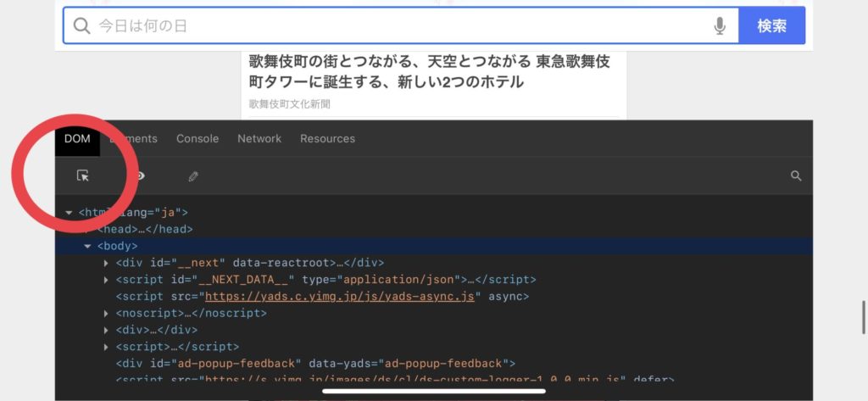Expand the div id="__next" node
Viewport: 868px width, 401px height.
point(106,263)
